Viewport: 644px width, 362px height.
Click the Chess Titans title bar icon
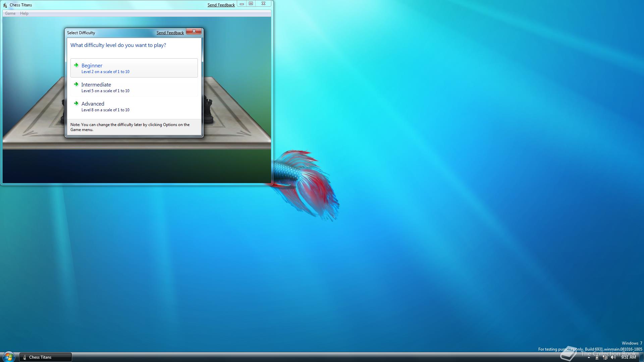[5, 5]
